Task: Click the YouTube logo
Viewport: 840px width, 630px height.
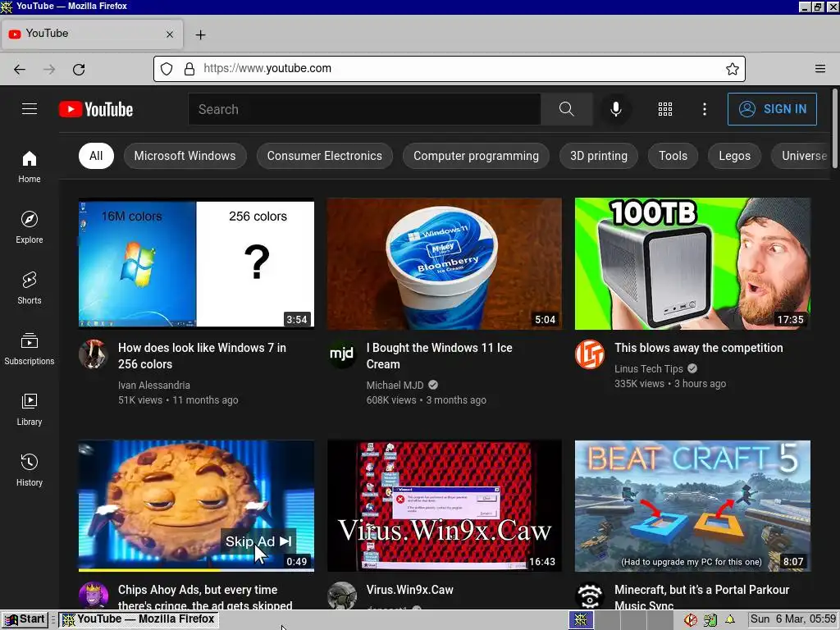Action: 96,109
